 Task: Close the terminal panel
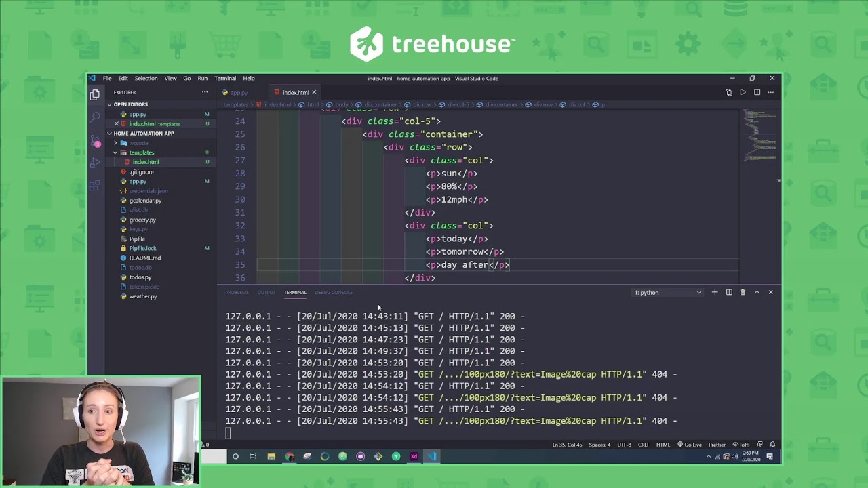[770, 292]
